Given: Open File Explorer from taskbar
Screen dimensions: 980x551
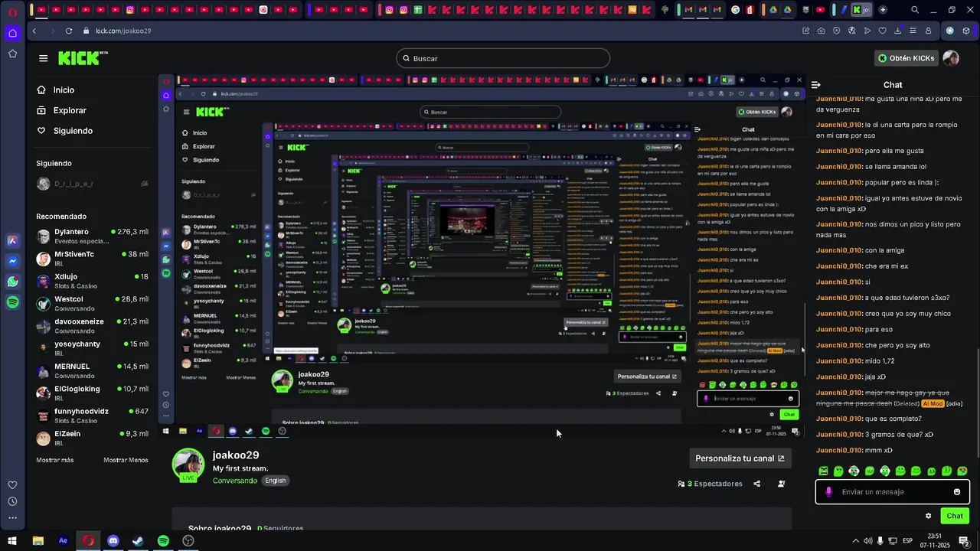Looking at the screenshot, I should (38, 541).
